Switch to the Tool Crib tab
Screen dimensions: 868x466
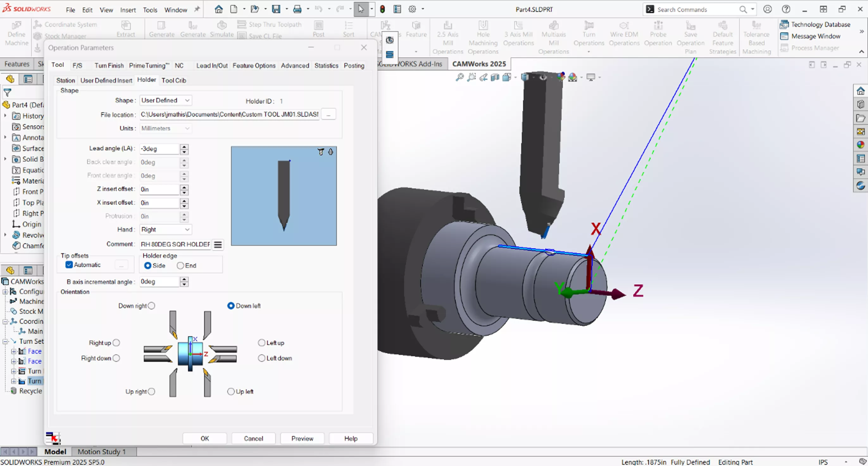[174, 80]
